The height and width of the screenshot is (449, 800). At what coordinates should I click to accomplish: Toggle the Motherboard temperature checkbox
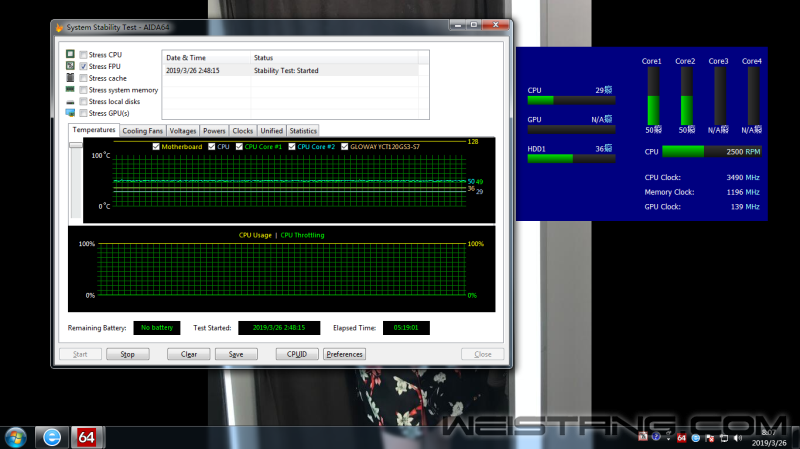click(156, 146)
